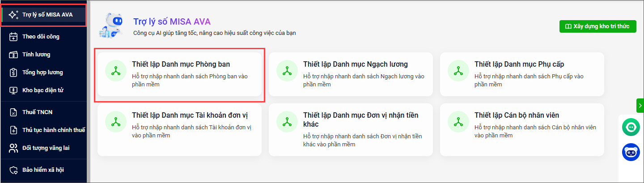Click the MISA AVA robot mascot image
This screenshot has height=183, width=644.
click(110, 27)
